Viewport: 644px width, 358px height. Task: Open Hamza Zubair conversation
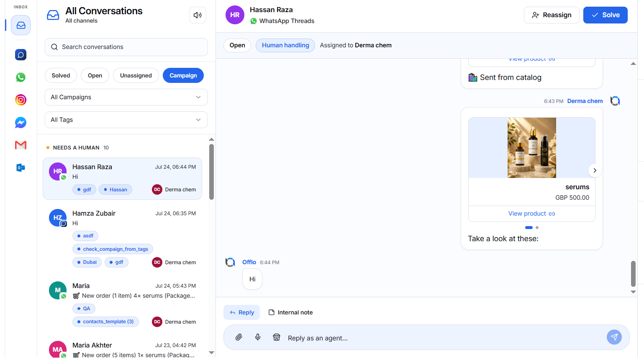(122, 238)
